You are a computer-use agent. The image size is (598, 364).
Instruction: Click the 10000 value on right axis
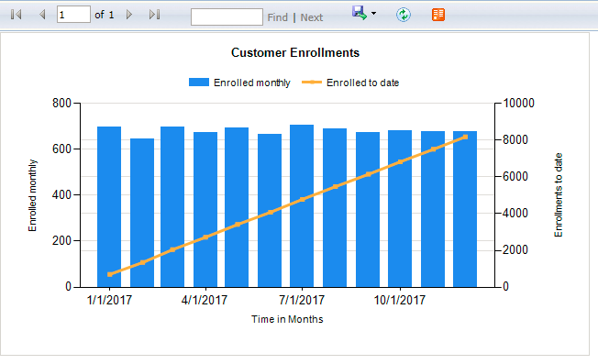pyautogui.click(x=519, y=103)
